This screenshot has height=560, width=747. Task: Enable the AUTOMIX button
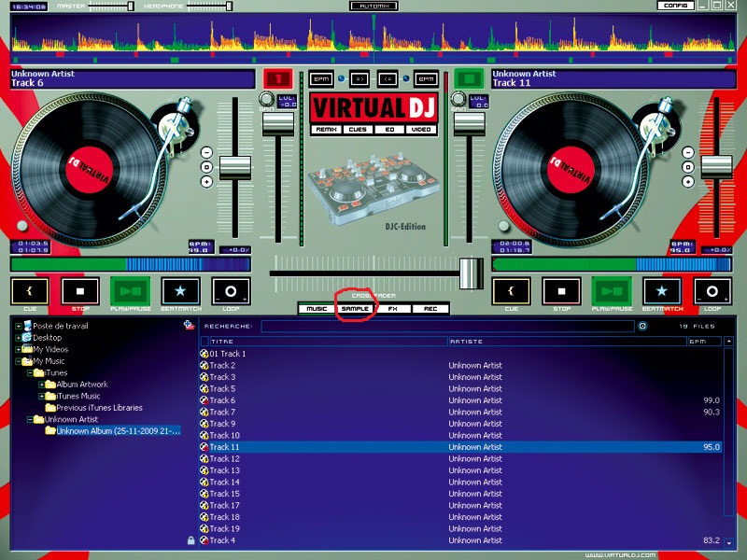[x=374, y=6]
